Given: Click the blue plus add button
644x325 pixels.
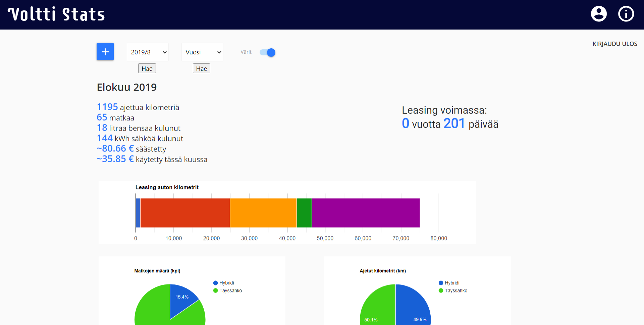Looking at the screenshot, I should point(105,52).
